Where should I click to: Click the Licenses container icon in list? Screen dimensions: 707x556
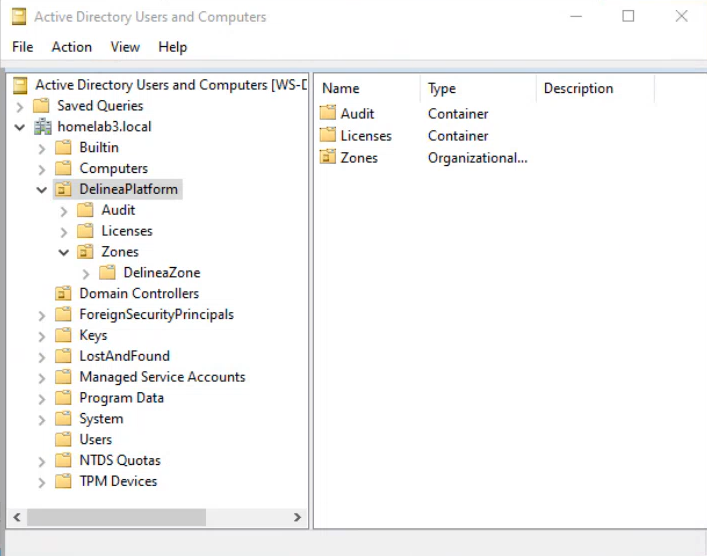click(x=328, y=136)
